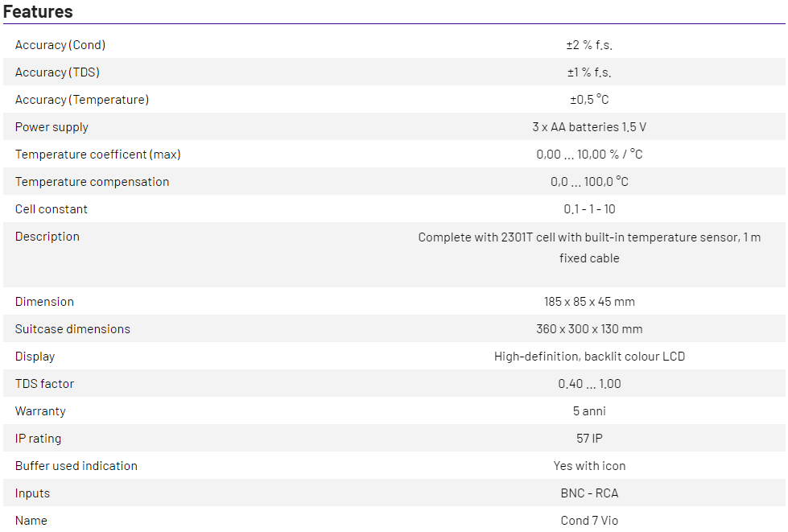Click the 360 x 300 x 130 mm value

[x=589, y=329]
